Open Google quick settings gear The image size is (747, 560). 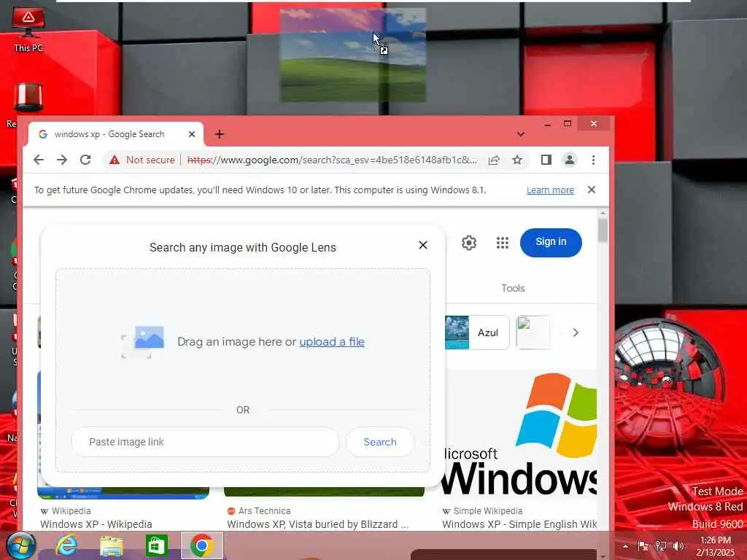469,243
